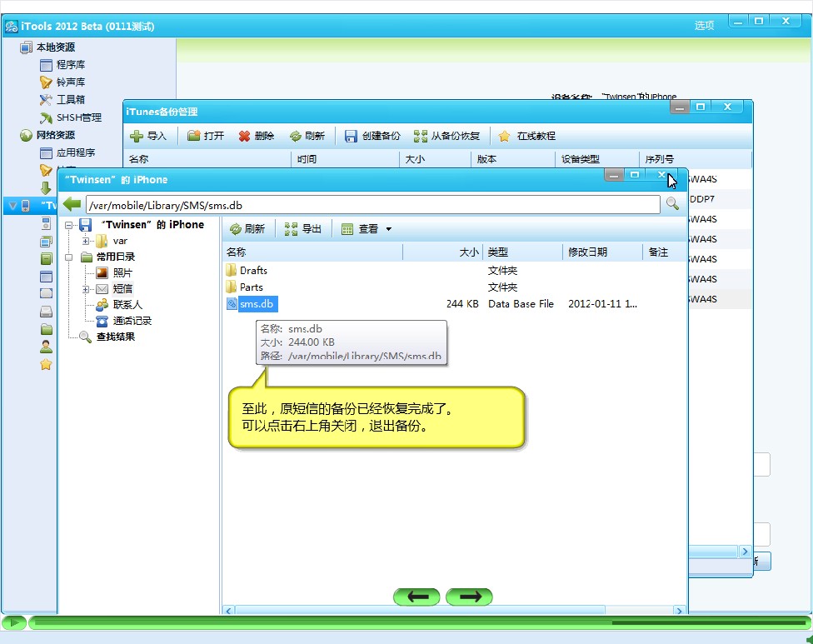Open the 查看 view dropdown
This screenshot has width=813, height=644.
[x=367, y=229]
